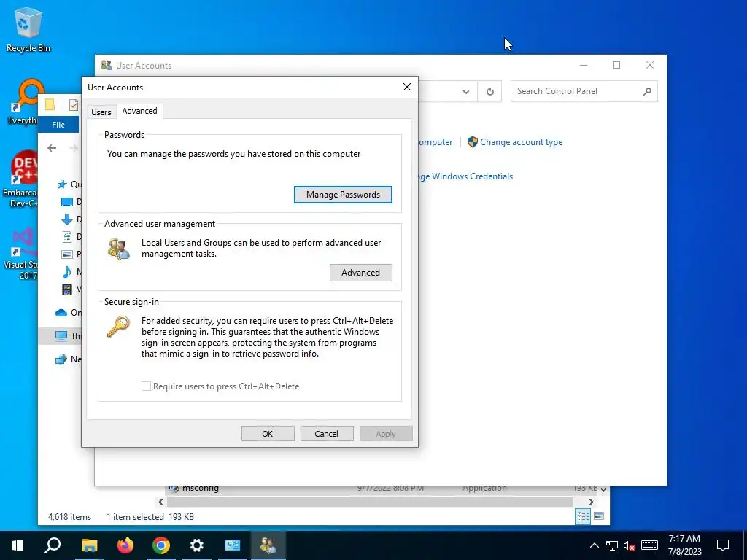The width and height of the screenshot is (747, 560).
Task: Open the Manage Passwords button
Action: click(343, 194)
